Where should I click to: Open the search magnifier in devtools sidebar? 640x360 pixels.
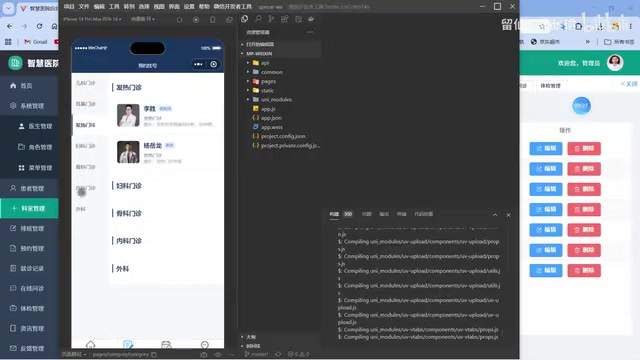coord(258,19)
